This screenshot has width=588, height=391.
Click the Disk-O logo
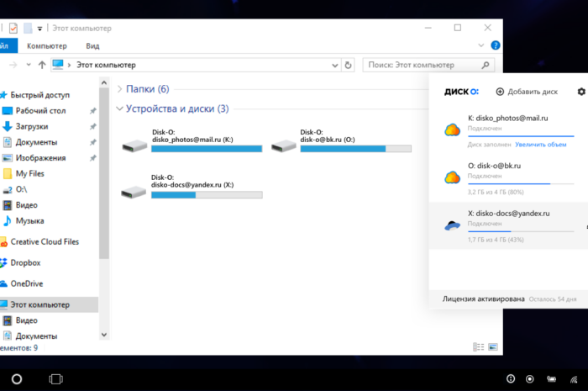click(461, 92)
